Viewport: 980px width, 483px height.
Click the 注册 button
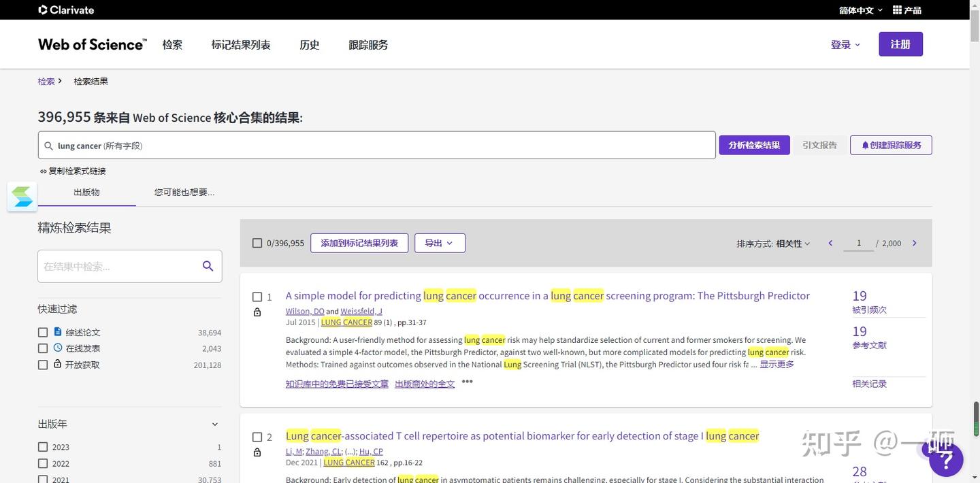(x=900, y=44)
